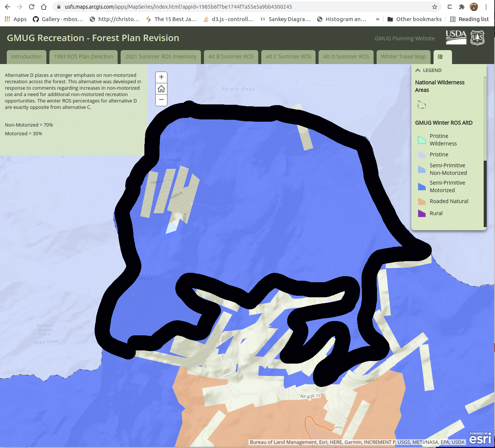The height and width of the screenshot is (448, 495).
Task: Reload the browser page
Action: (32, 7)
